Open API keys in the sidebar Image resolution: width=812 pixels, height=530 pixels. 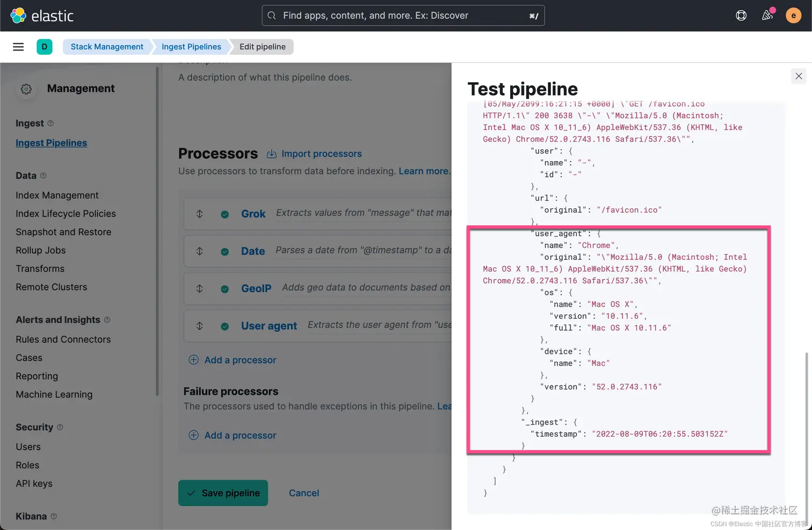coord(34,483)
